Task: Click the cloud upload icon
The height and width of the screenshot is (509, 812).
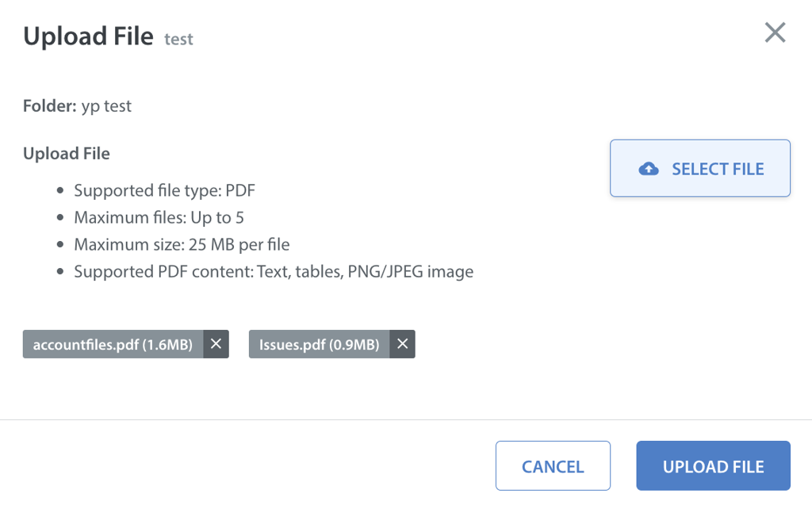Action: point(649,169)
